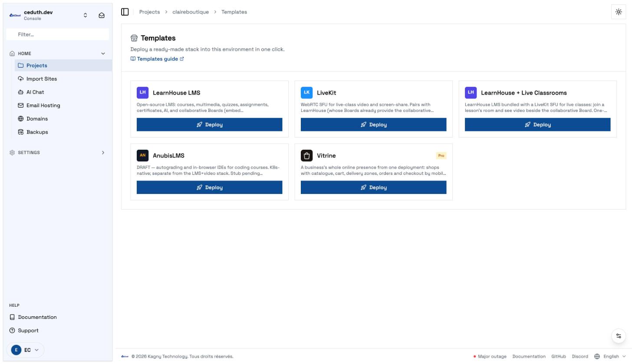Click the AnubisLMS AN icon
This screenshot has height=364, width=632.
[x=143, y=156]
